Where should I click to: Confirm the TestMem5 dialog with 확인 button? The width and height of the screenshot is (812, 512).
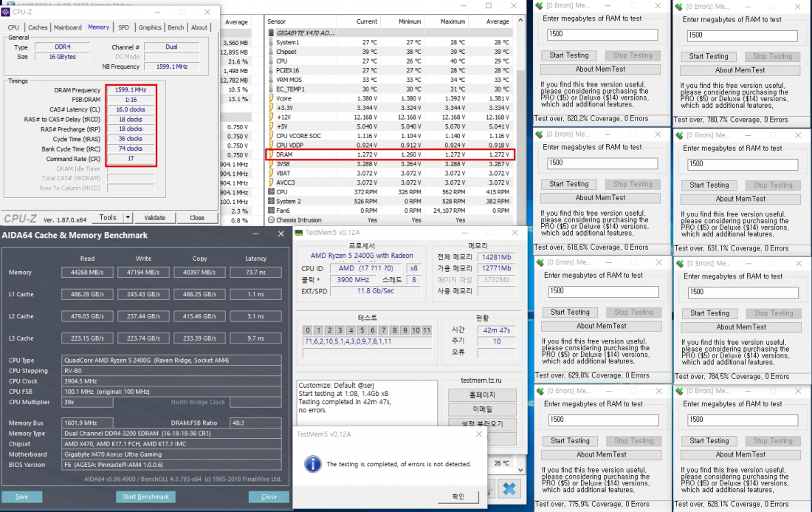point(458,496)
